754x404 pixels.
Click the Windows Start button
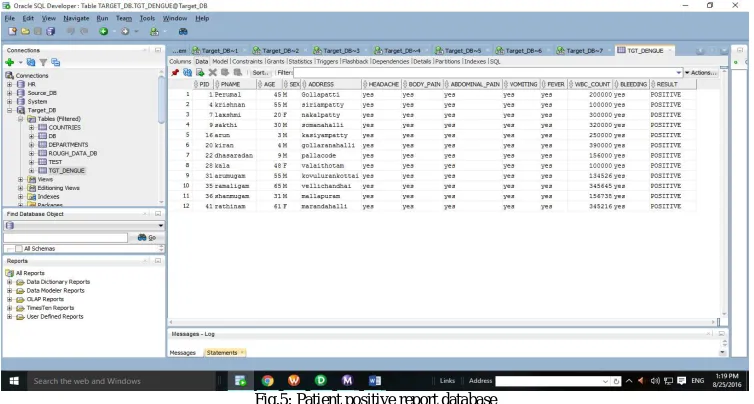pos(14,381)
